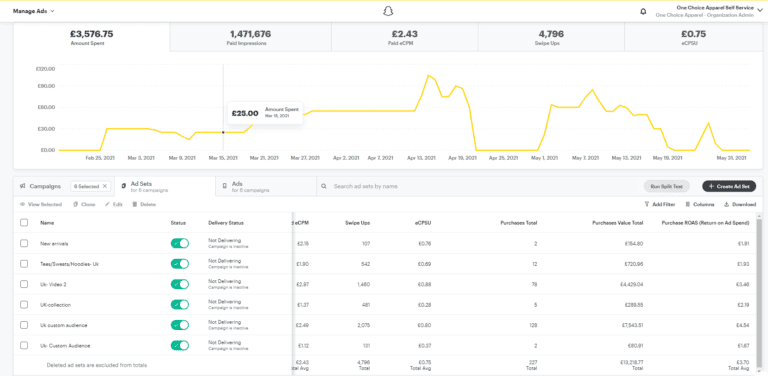Toggle status switch for Uk- Video 2
The width and height of the screenshot is (768, 376).
point(180,284)
